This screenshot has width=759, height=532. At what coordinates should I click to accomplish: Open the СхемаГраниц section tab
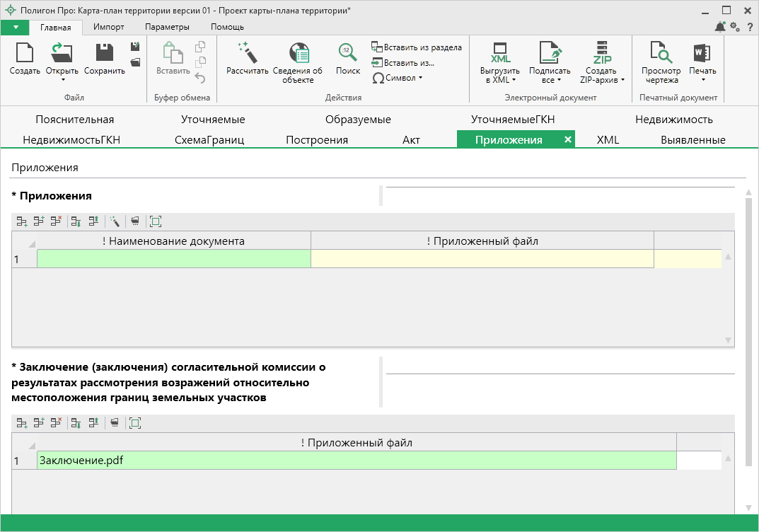[209, 140]
